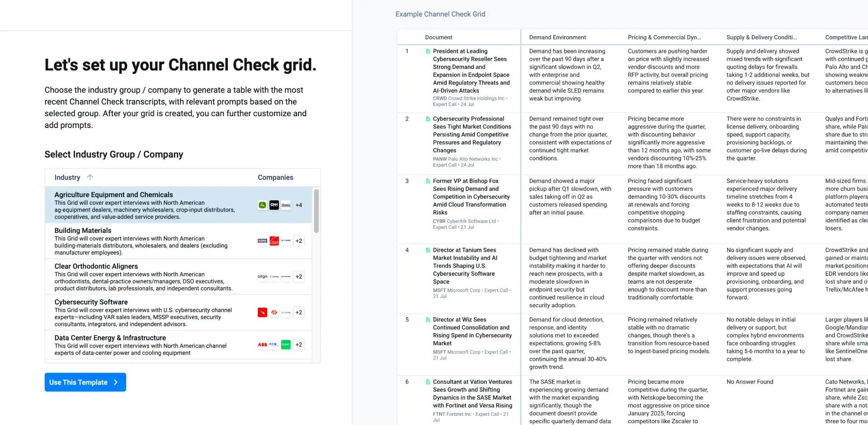Click the ABB company logo

(x=262, y=345)
